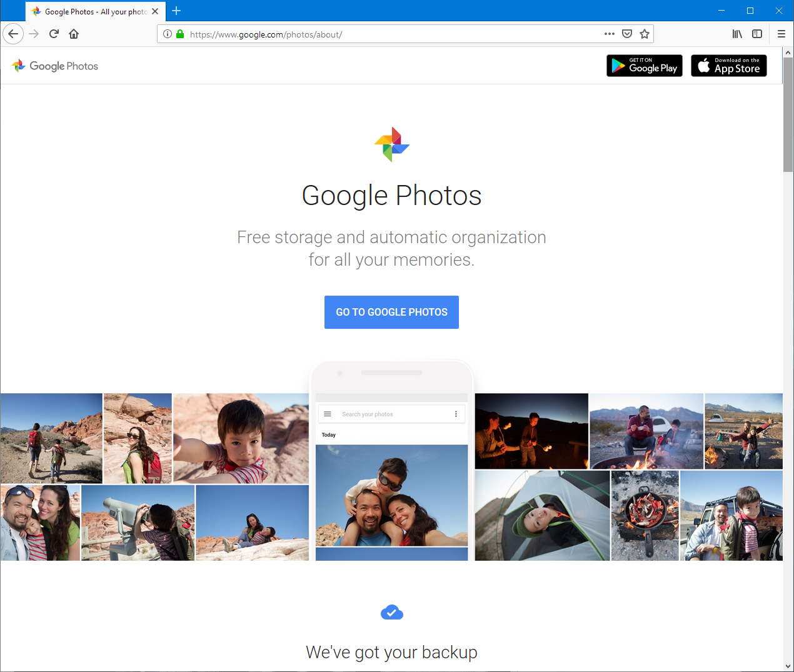
Task: Click photo of woman with red backpack
Action: point(138,438)
